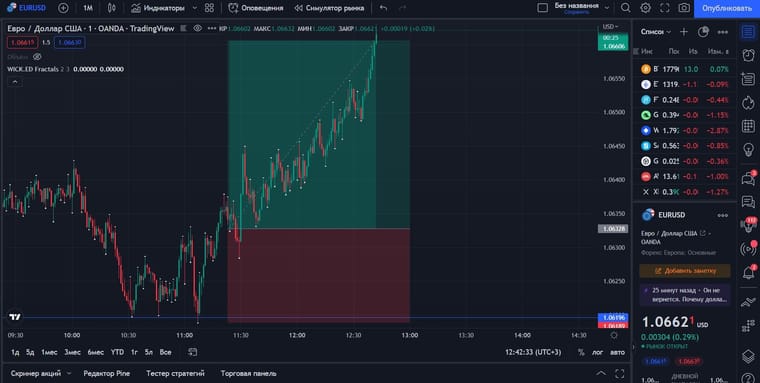Viewport: 760px width, 383px height.
Task: Open the Редактор Pine tab
Action: coord(106,373)
